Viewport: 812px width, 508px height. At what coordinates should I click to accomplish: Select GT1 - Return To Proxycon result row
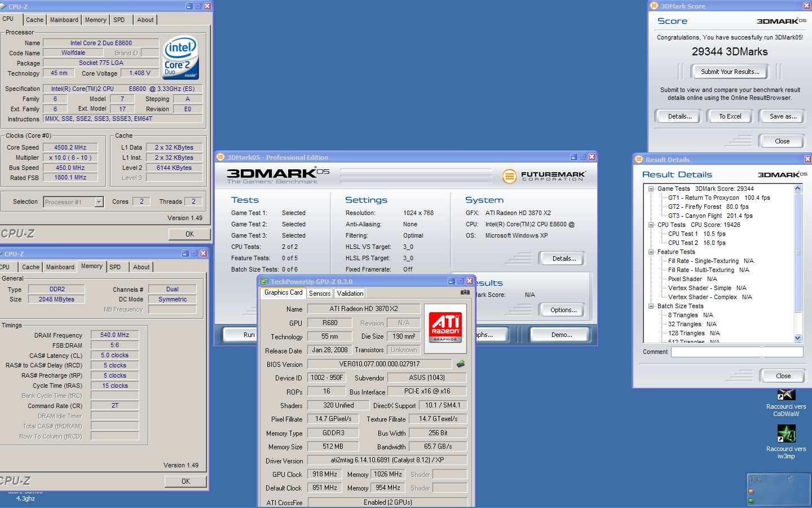click(719, 198)
